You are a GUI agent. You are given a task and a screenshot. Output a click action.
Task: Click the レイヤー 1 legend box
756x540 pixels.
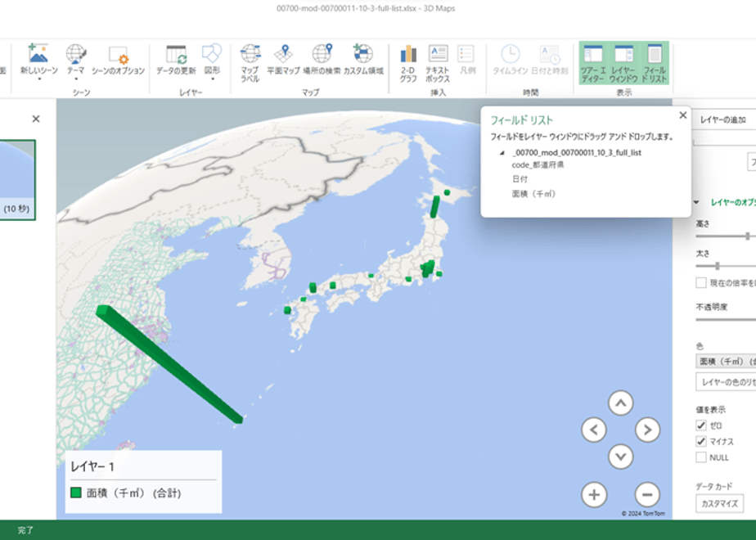point(143,482)
